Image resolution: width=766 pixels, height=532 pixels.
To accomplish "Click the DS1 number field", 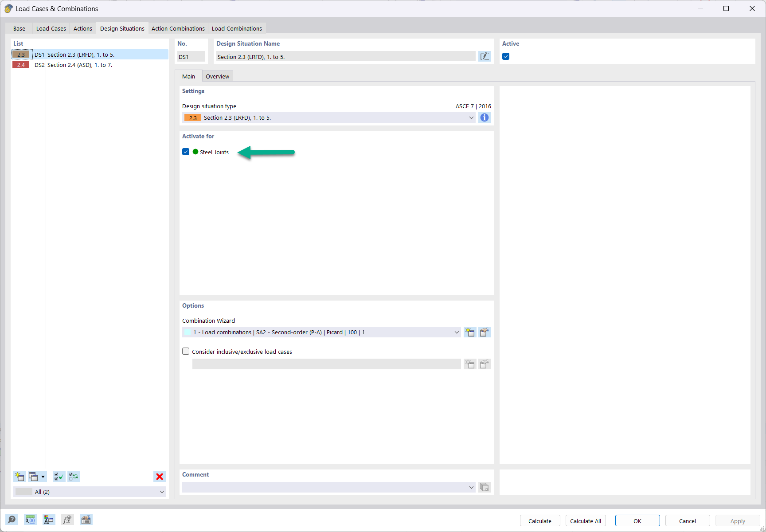I will pos(191,56).
